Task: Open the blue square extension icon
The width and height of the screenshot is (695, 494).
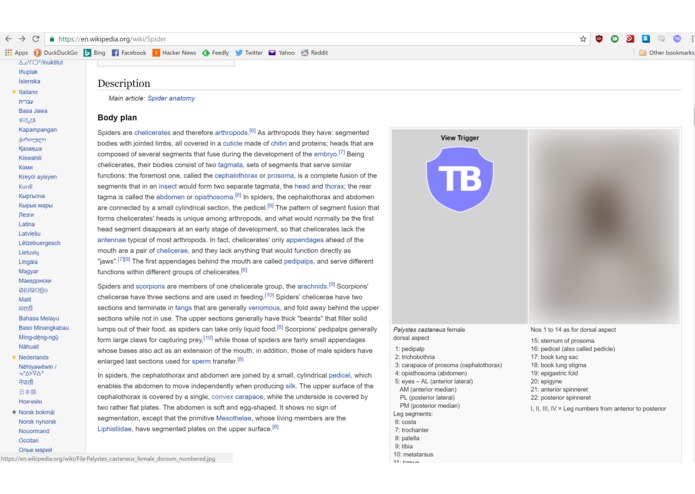Action: [646, 39]
